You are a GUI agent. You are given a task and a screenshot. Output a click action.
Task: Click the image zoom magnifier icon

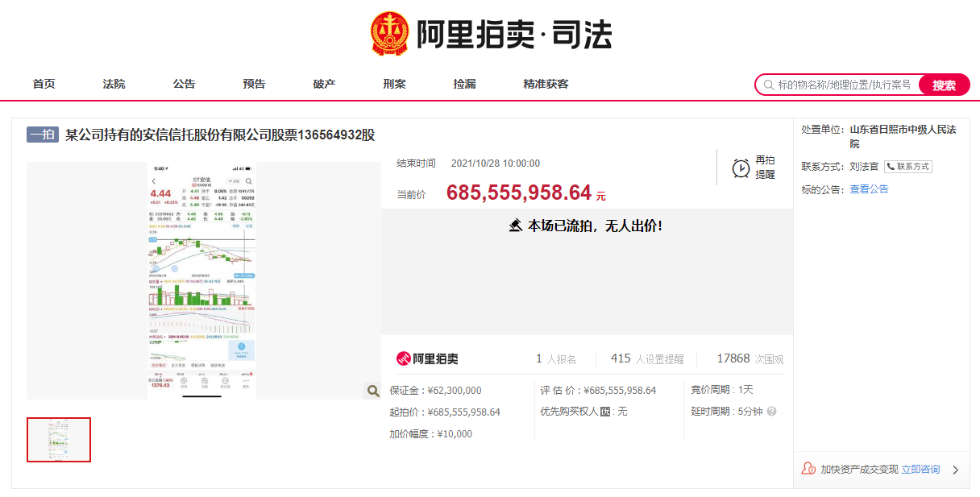[373, 391]
